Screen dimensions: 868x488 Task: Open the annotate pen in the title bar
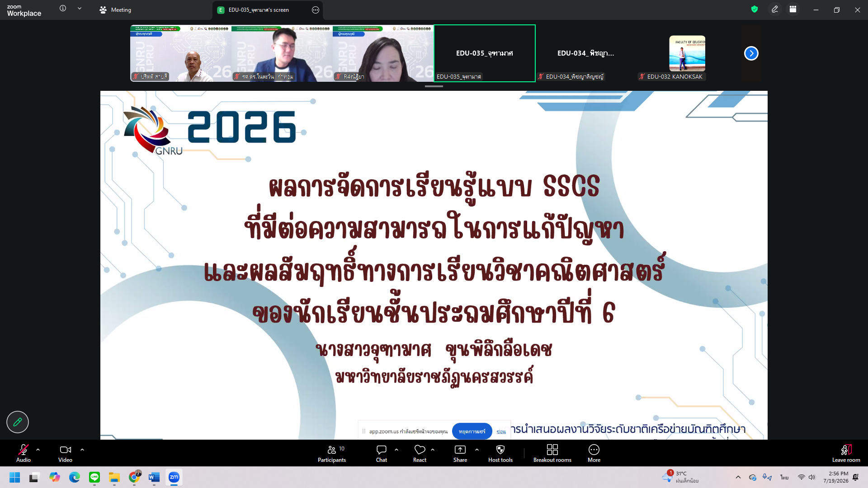point(775,9)
